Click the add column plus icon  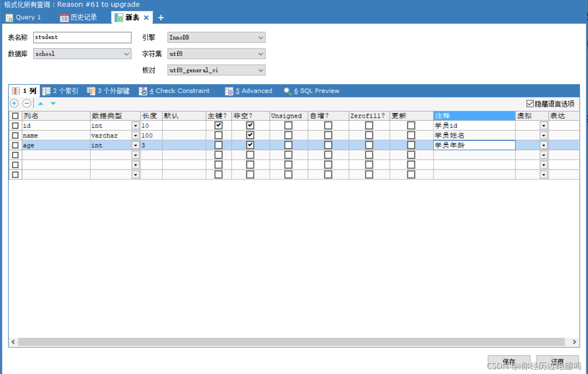pos(14,103)
